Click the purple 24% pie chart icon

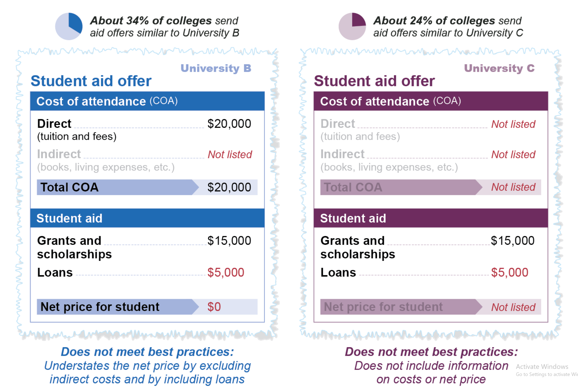click(x=352, y=26)
